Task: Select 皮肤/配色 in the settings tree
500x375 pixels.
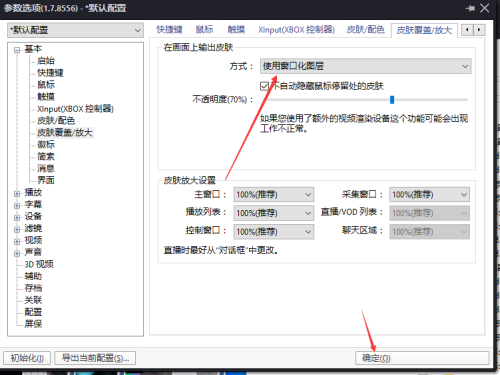Action: click(56, 120)
